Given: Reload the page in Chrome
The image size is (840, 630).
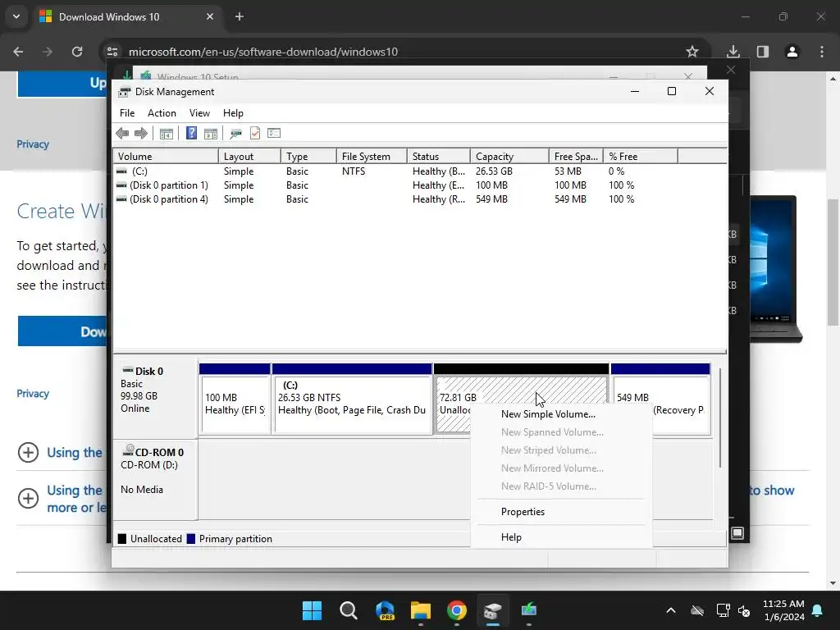Looking at the screenshot, I should tap(77, 52).
